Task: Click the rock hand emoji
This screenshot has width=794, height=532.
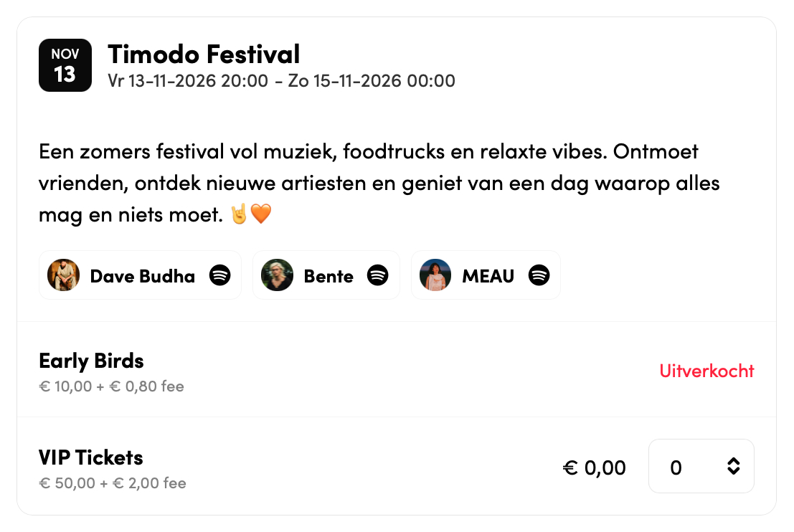Action: 238,214
